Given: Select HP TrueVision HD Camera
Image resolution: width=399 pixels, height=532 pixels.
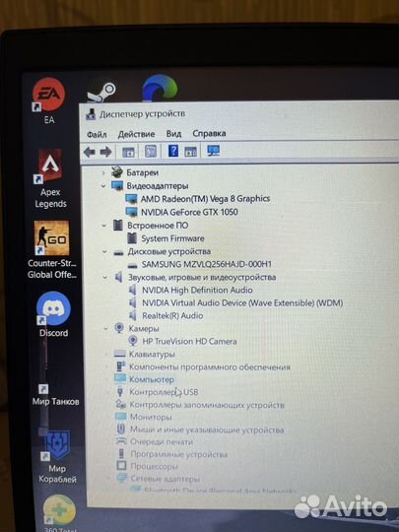Looking at the screenshot, I should coord(190,341).
